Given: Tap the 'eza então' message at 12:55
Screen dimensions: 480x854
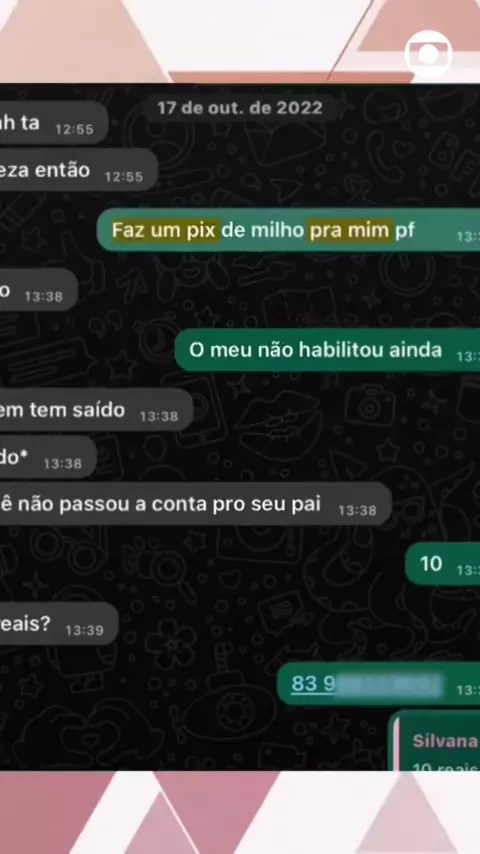Looking at the screenshot, I should [79, 170].
